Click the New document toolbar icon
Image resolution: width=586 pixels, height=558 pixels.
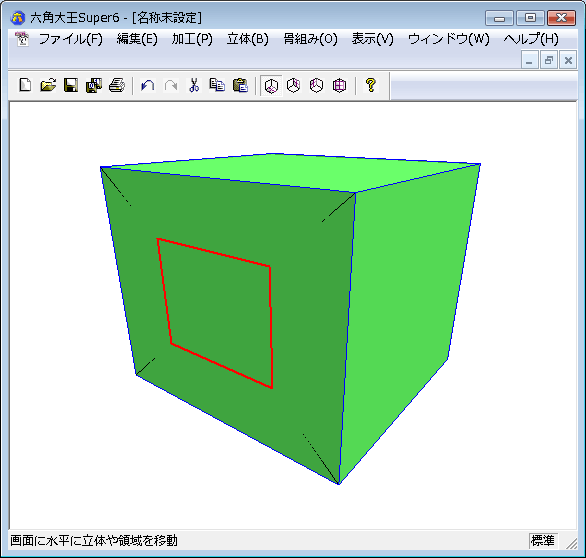(x=25, y=85)
